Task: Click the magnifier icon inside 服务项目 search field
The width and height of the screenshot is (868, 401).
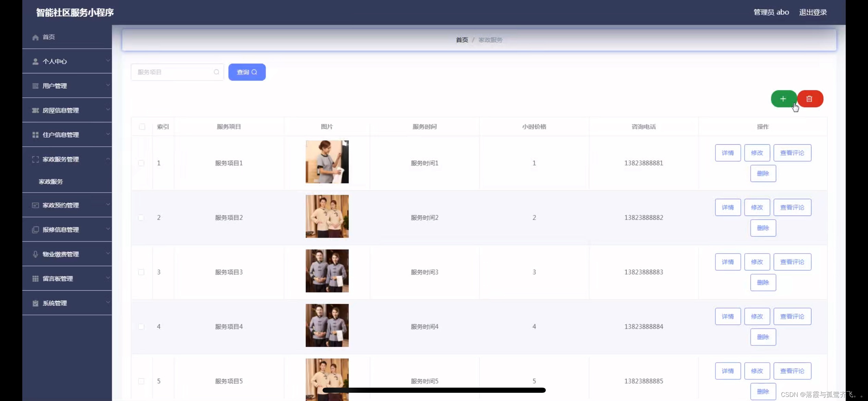Action: point(216,72)
